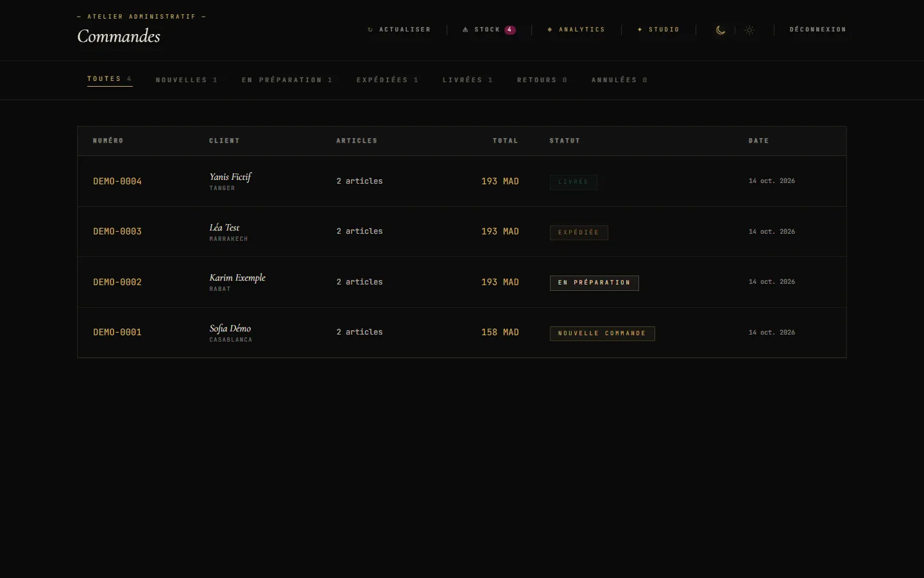Open order DEMO-0001
This screenshot has width=924, height=578.
(x=117, y=332)
